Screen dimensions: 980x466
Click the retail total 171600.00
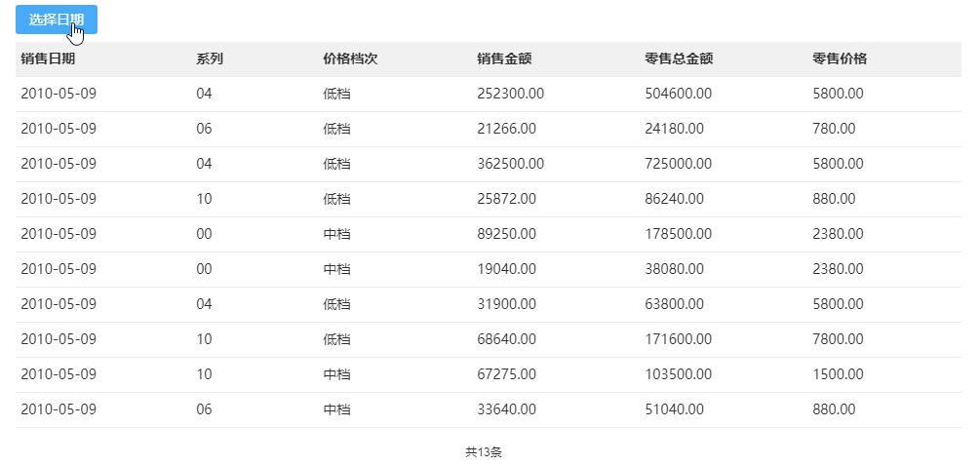(679, 339)
